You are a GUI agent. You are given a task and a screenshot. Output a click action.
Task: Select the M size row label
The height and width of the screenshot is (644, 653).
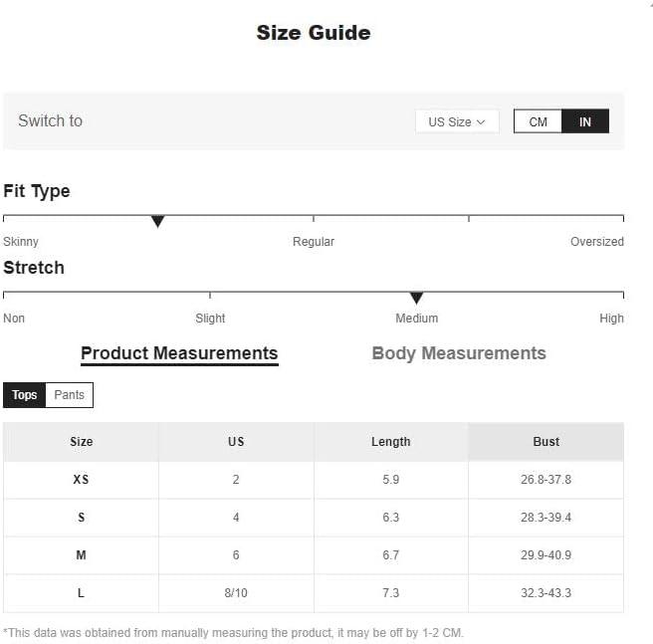click(x=82, y=554)
